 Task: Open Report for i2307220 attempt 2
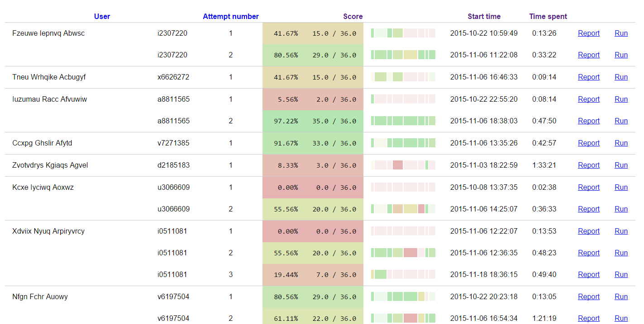tap(589, 55)
